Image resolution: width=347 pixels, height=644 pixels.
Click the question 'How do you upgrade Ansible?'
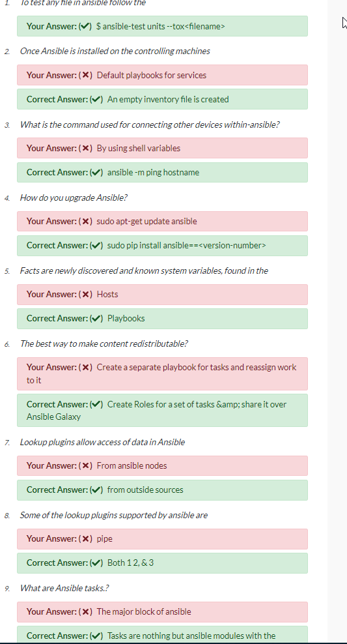[x=74, y=198]
